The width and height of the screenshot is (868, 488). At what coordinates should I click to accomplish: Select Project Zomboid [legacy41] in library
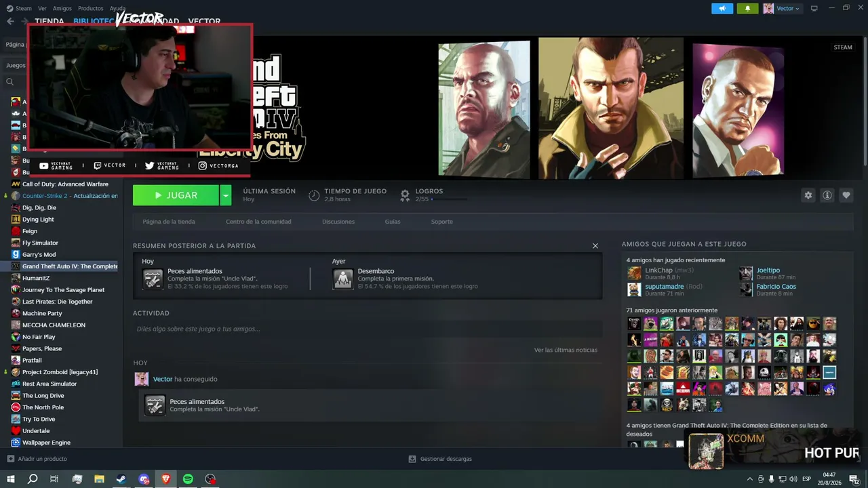tap(61, 372)
